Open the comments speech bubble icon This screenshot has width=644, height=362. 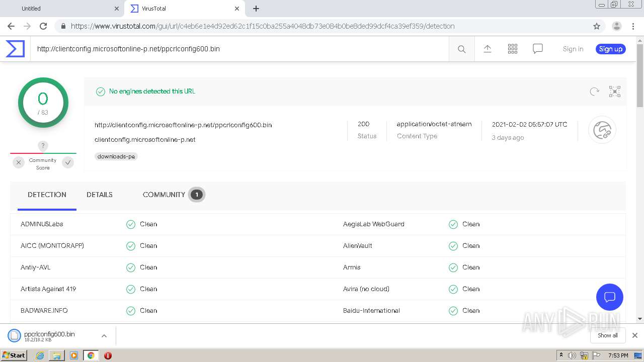coord(538,49)
